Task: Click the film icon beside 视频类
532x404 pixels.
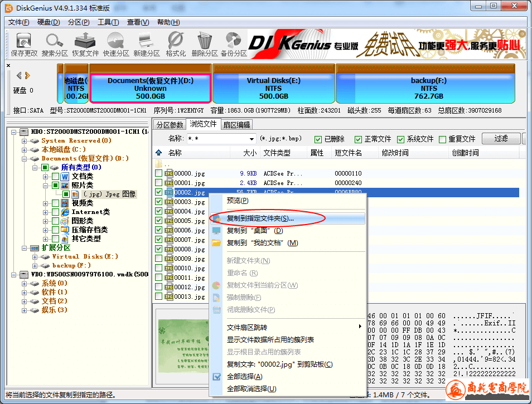Action: coord(65,203)
